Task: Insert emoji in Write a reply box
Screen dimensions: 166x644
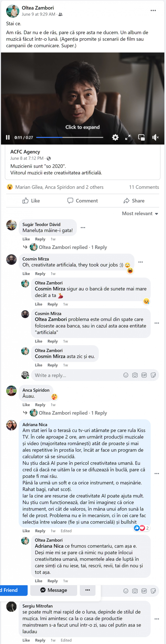Action: pyautogui.click(x=126, y=375)
